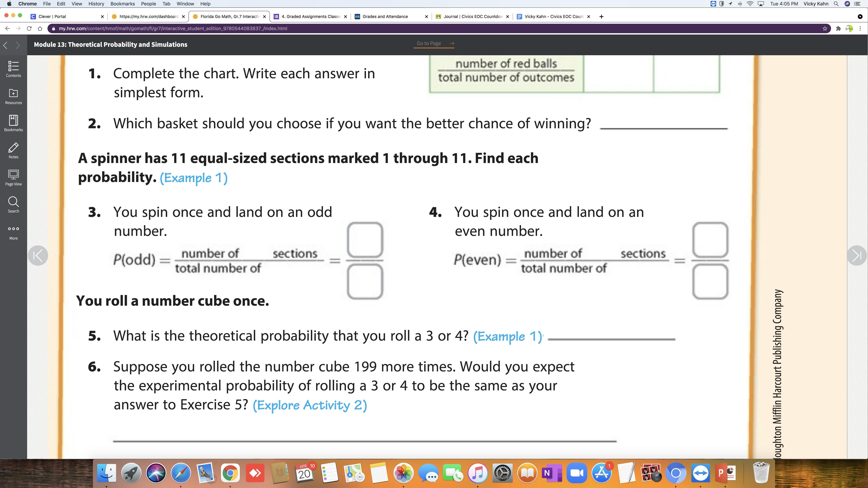Expand the More options menu
Image resolution: width=868 pixels, height=488 pixels.
click(14, 232)
